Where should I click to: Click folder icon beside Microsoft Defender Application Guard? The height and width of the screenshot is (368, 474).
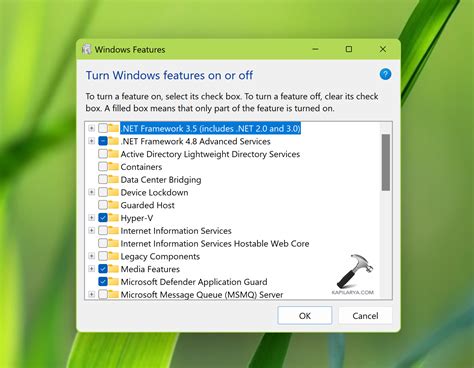point(113,282)
